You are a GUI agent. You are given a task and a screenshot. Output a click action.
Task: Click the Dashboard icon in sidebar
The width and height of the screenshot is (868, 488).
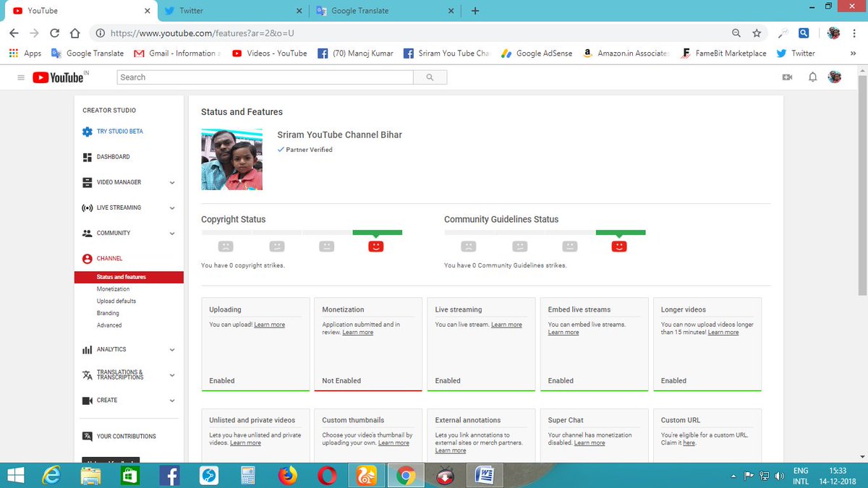click(88, 157)
